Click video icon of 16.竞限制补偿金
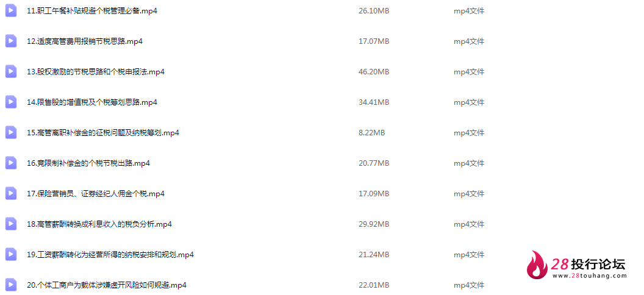Image resolution: width=644 pixels, height=295 pixels. tap(11, 163)
